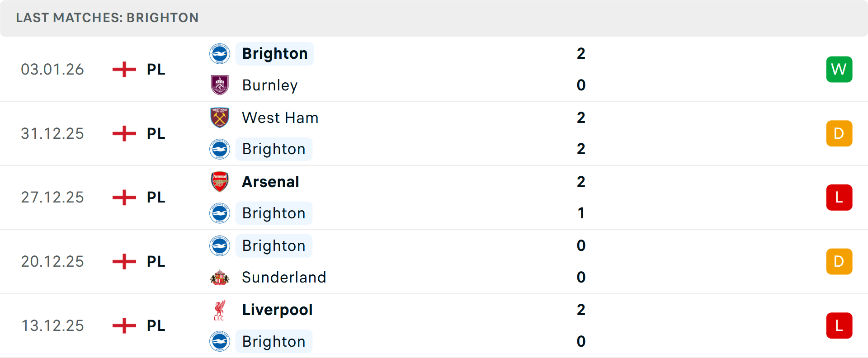Click the Liverpool club crest icon
The width and height of the screenshot is (868, 358).
click(220, 310)
